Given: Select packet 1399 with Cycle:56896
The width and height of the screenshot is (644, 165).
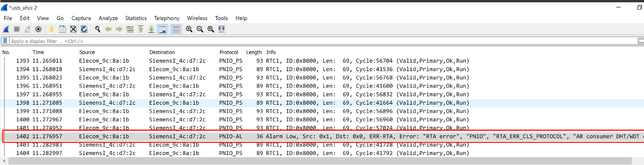Looking at the screenshot, I should (322, 111).
